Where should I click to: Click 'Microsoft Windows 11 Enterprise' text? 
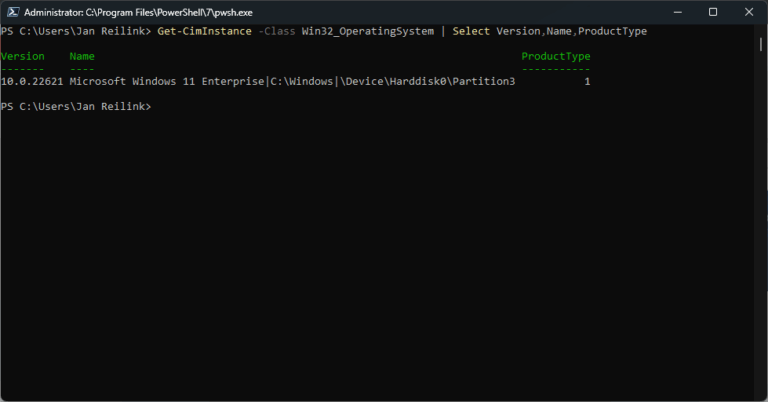click(x=167, y=81)
